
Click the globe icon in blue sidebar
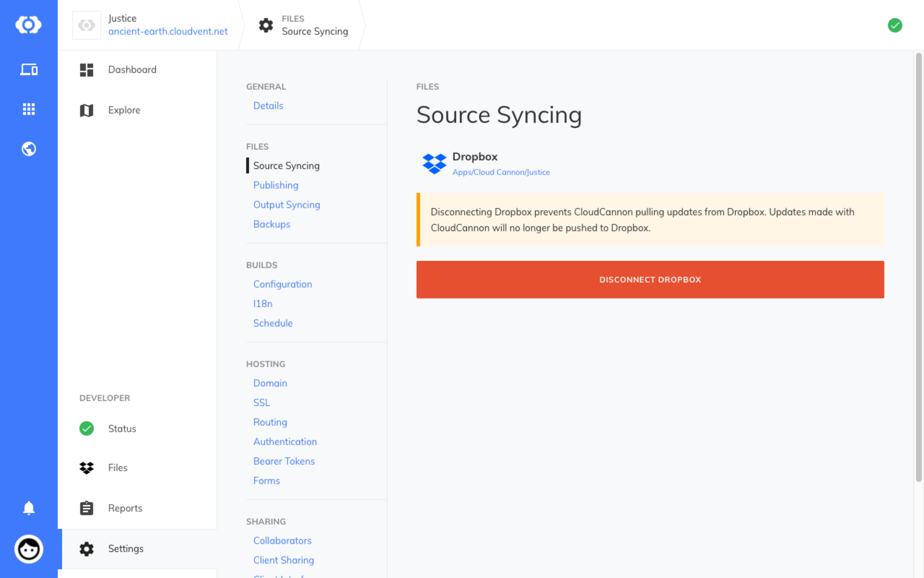coord(29,149)
